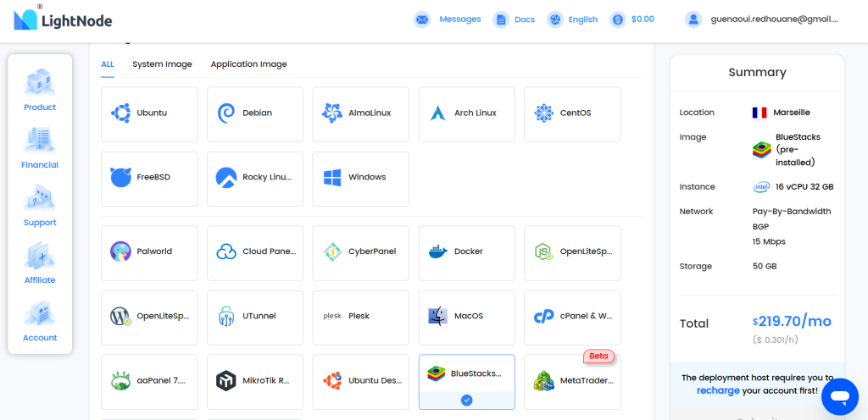Open the Support sidebar icon
The image size is (868, 420).
40,199
